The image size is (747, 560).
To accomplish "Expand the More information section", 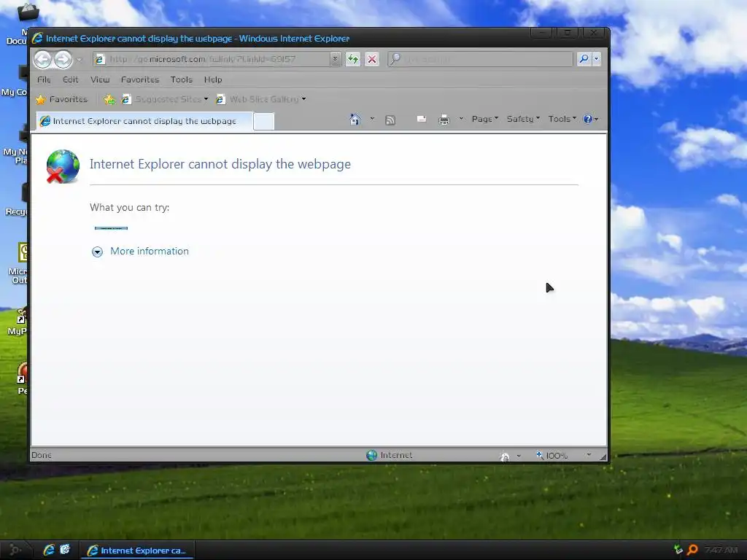I will point(97,252).
